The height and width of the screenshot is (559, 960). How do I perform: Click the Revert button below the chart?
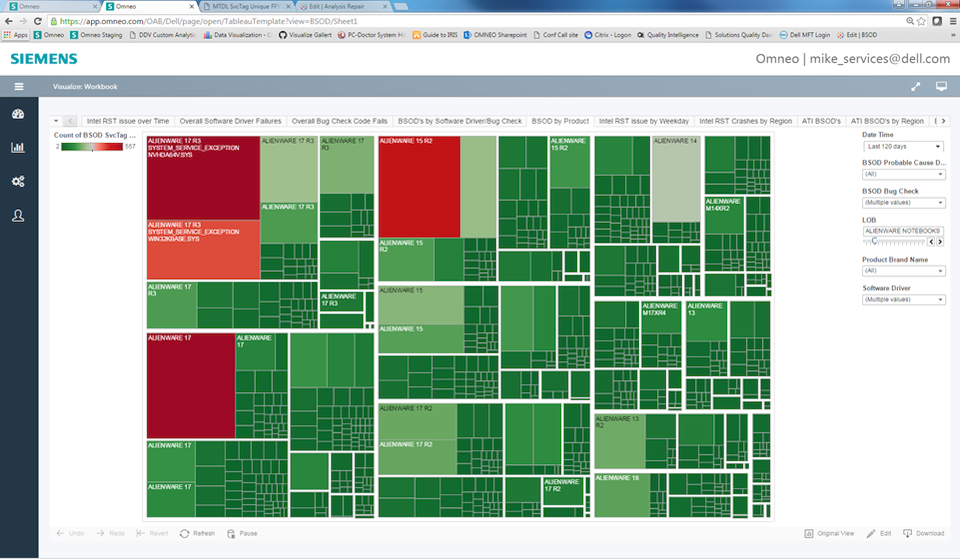point(152,533)
